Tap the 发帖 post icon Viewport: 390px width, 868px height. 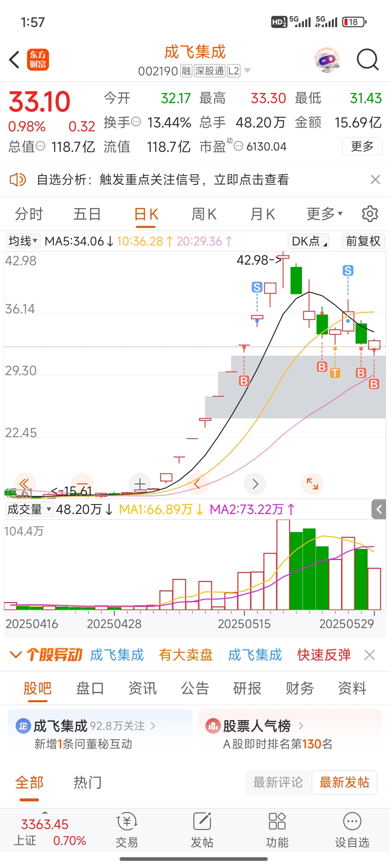click(x=202, y=830)
